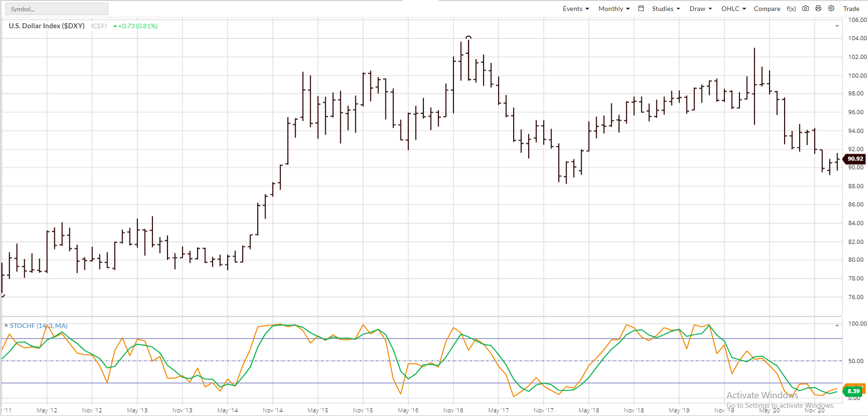Open the Draw tools menu
Screen dimensions: 868x416
pyautogui.click(x=701, y=9)
